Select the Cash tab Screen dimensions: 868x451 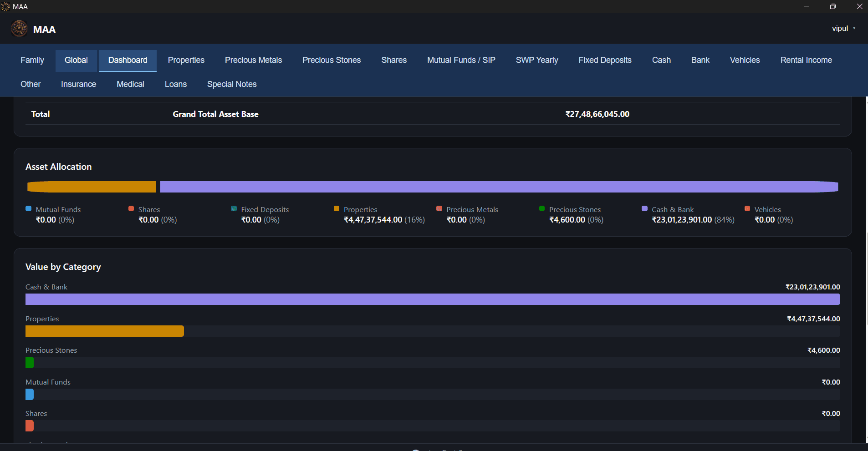coord(661,60)
